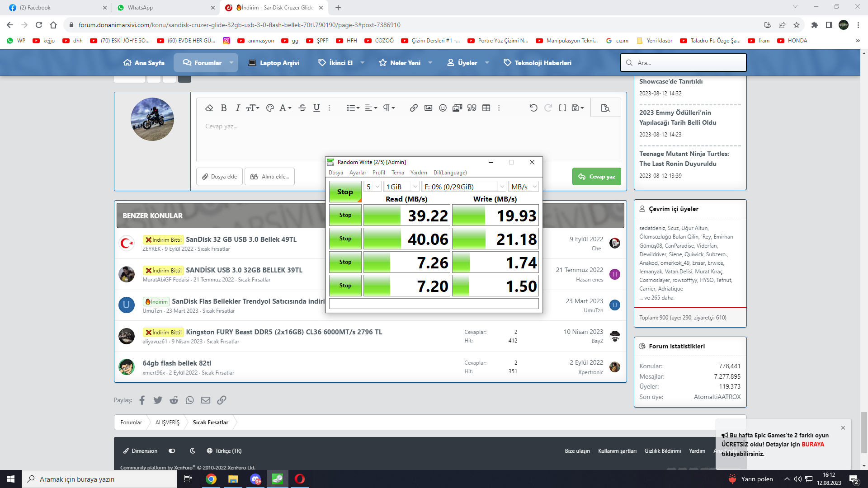Click the insert quote icon
This screenshot has height=488, width=868.
click(x=472, y=108)
